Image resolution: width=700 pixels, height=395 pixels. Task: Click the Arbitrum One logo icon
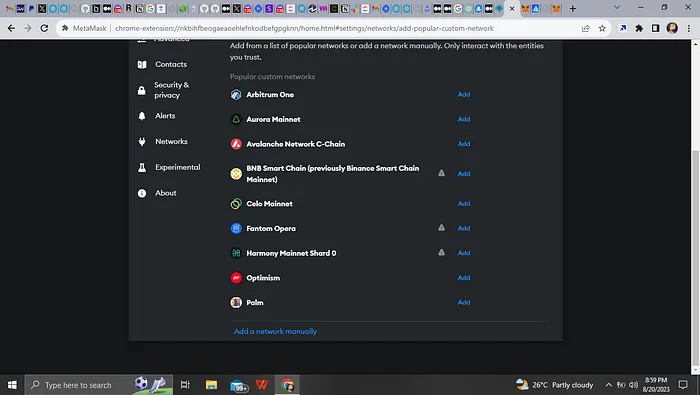point(236,95)
